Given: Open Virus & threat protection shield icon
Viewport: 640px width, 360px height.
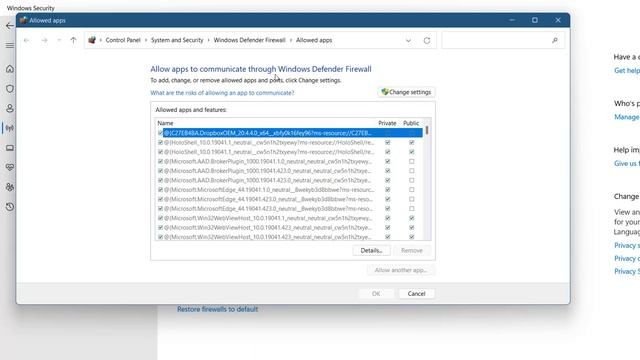Looking at the screenshot, I should [10, 89].
